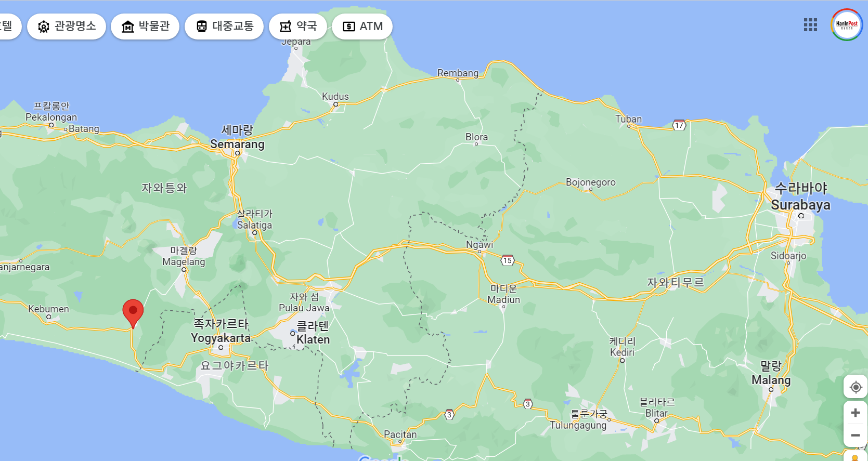Viewport: 868px width, 461px height.
Task: Click the route 17 highway shield
Action: [x=679, y=125]
